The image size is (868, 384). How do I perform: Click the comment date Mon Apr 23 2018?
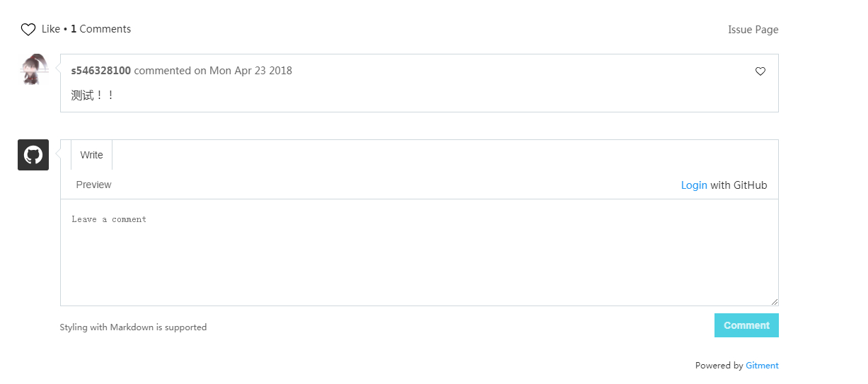point(250,71)
